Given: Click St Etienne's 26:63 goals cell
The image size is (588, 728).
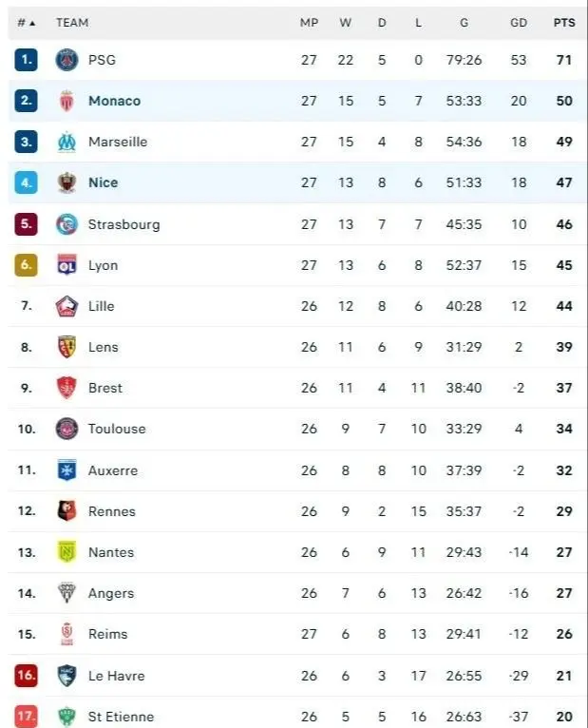Looking at the screenshot, I should 464,717.
